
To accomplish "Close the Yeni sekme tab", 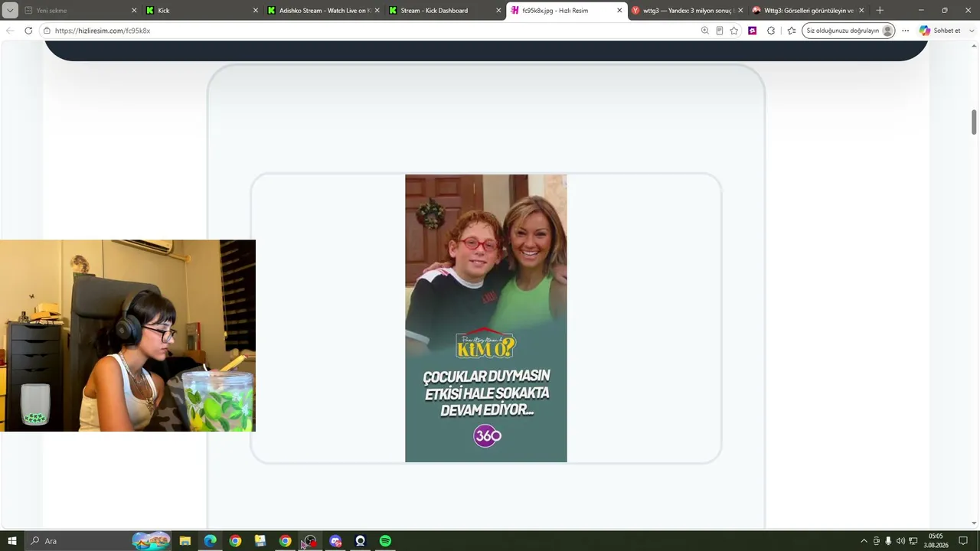I will coord(134,11).
